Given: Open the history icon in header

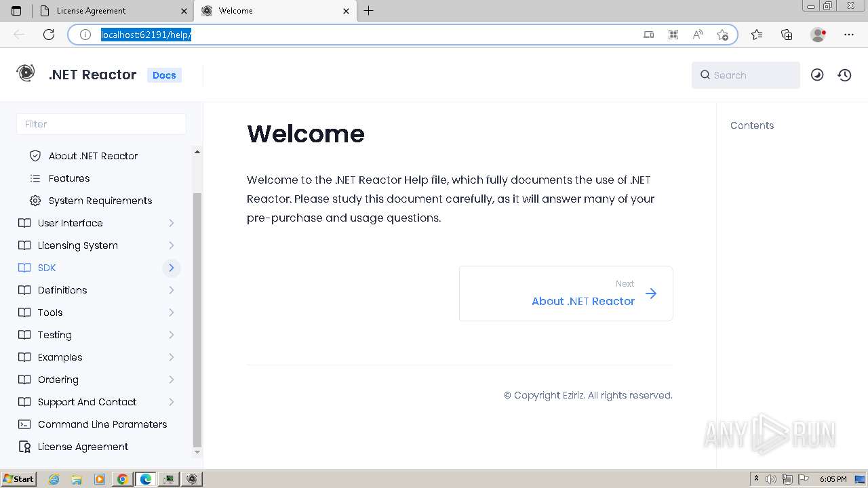Looking at the screenshot, I should click(x=844, y=75).
